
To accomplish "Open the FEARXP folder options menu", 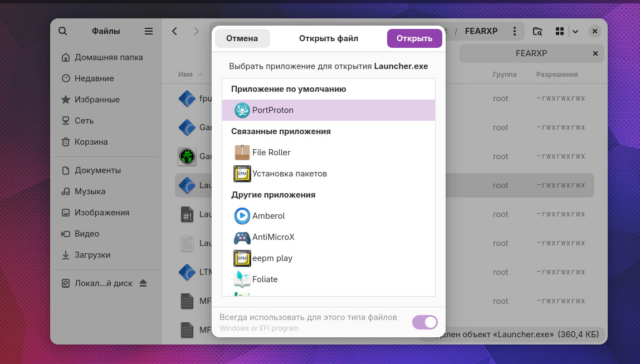I will click(515, 31).
